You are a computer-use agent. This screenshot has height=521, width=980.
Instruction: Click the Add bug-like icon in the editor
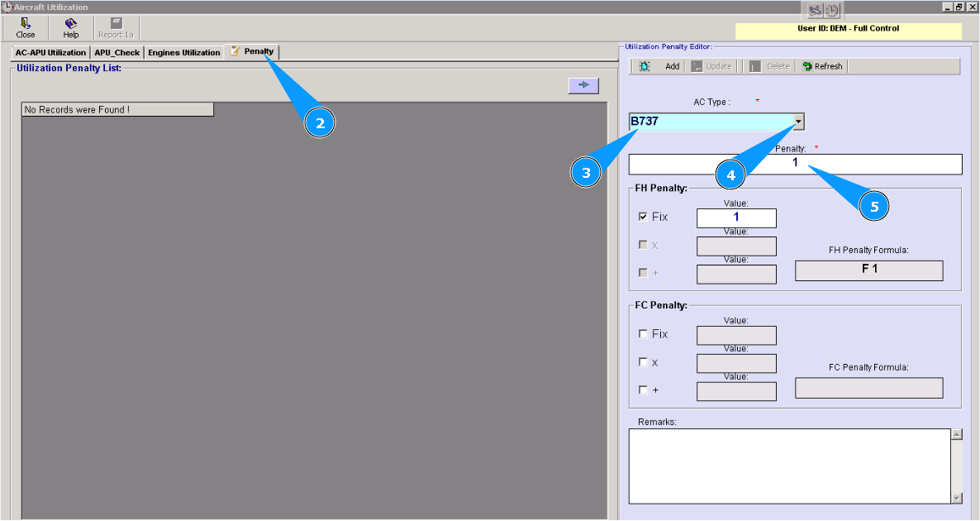645,66
